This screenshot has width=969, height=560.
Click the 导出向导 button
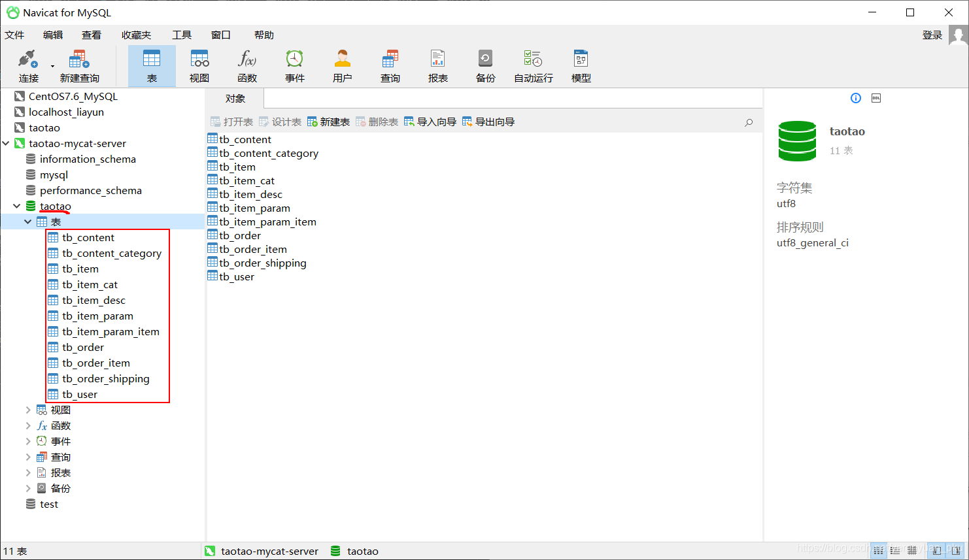coord(488,122)
